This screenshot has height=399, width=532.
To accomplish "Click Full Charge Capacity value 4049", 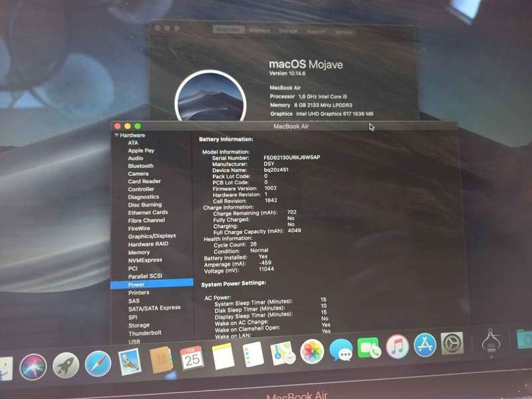I will tap(294, 230).
